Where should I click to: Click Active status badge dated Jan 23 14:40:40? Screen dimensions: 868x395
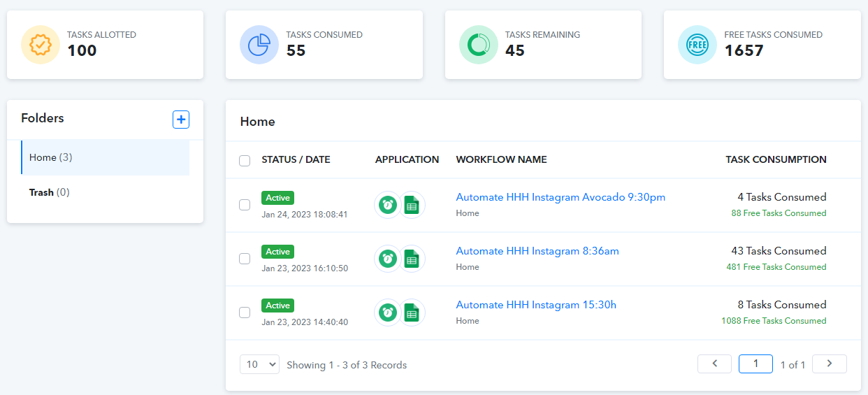point(277,306)
